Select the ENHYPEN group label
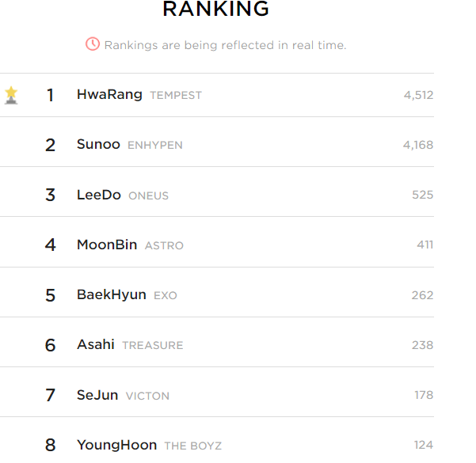 [155, 146]
